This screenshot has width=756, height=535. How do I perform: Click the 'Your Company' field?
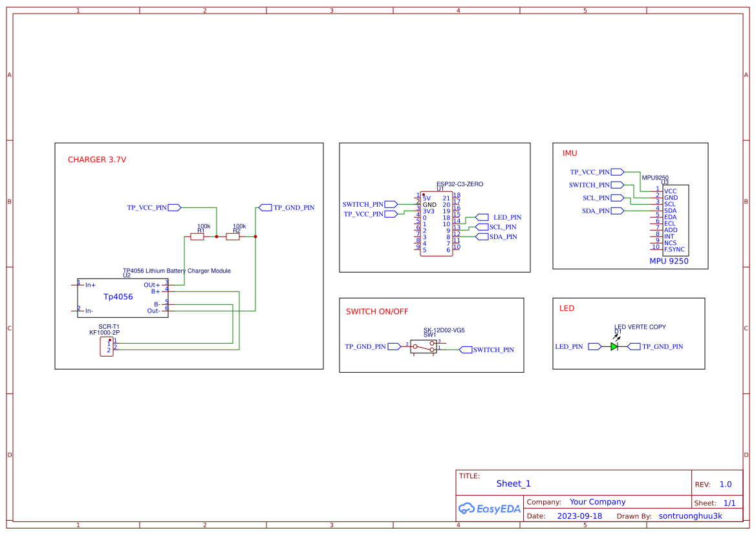point(598,502)
